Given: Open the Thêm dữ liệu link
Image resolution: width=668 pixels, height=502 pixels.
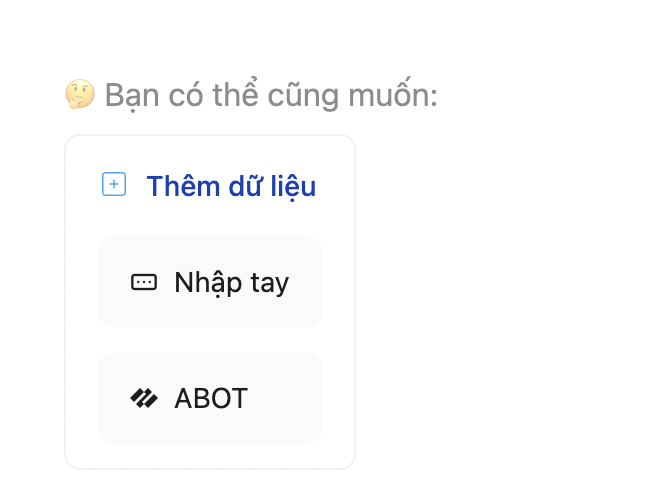Looking at the screenshot, I should pyautogui.click(x=231, y=186).
